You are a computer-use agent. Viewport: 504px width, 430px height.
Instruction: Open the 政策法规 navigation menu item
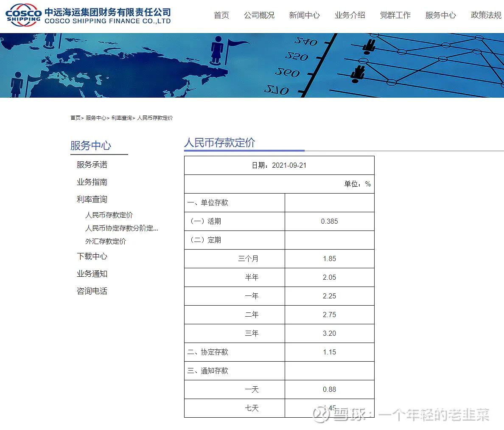click(x=485, y=15)
